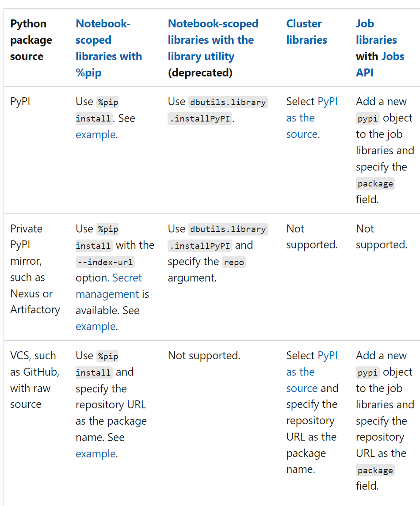Viewport: 420px width, 506px height.
Task: Click the --index-url code snippet
Action: coord(105,262)
